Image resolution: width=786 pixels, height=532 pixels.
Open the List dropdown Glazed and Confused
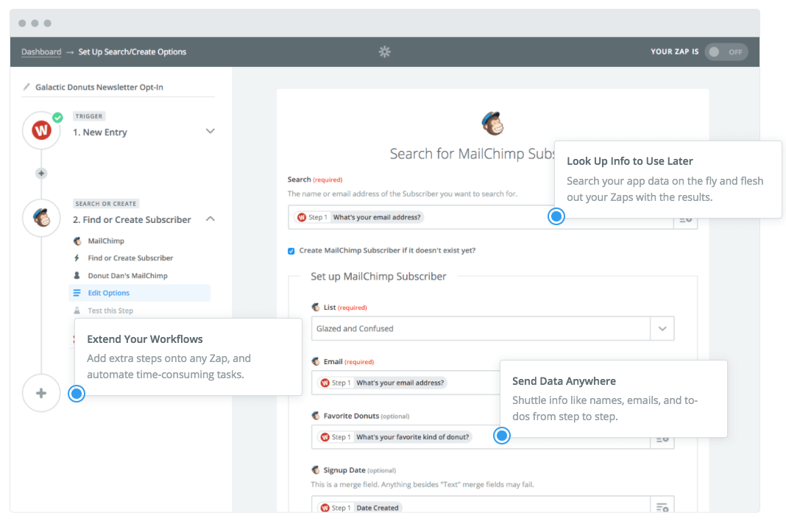click(x=492, y=328)
